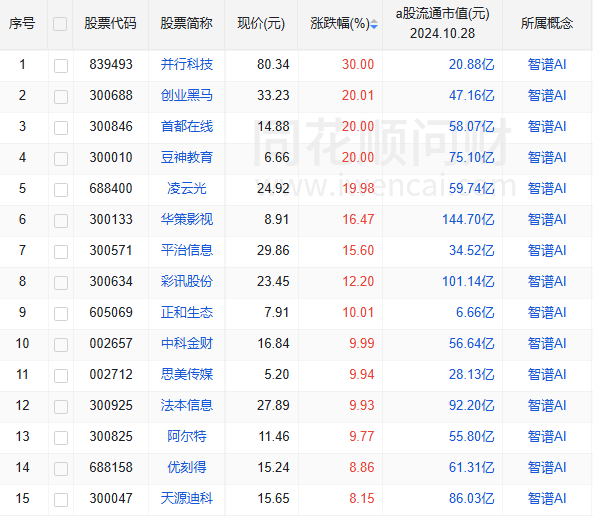
Task: Open 创业黑马 stock page
Action: [187, 95]
